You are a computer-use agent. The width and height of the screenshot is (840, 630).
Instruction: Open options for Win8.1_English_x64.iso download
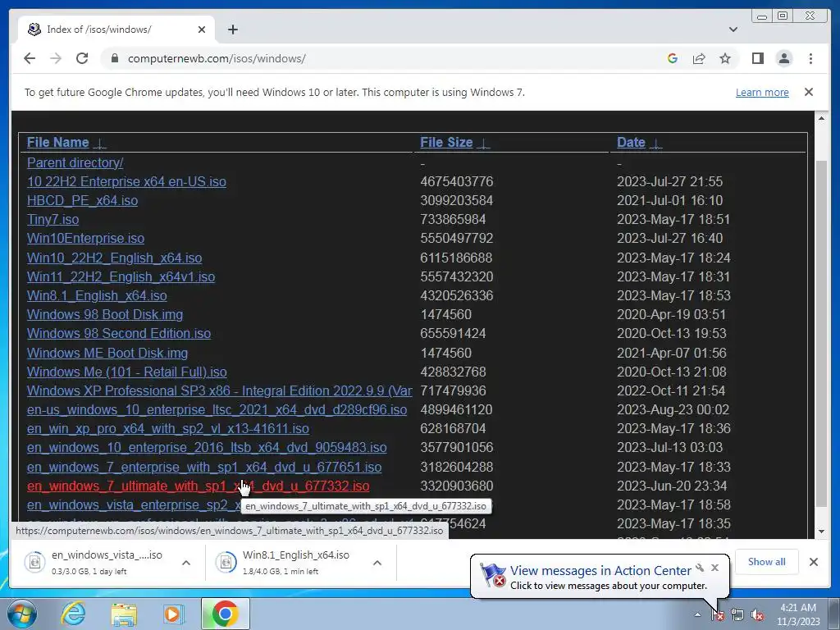point(377,563)
